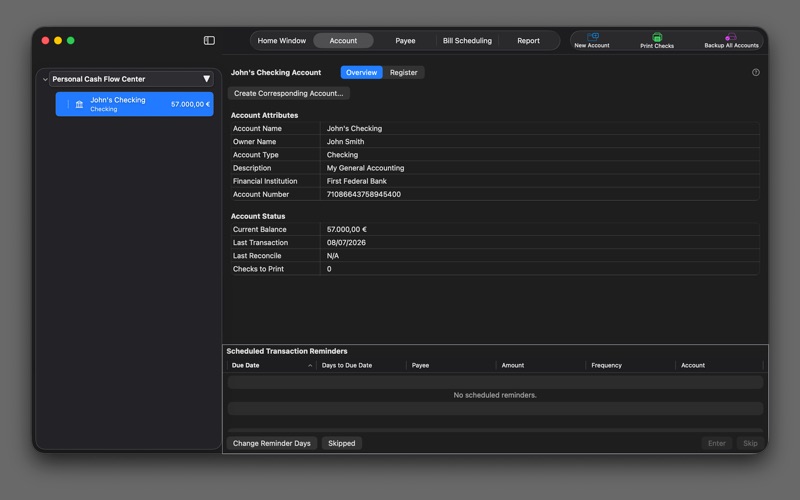
Task: Click the Backup All Accounts icon
Action: (731, 37)
